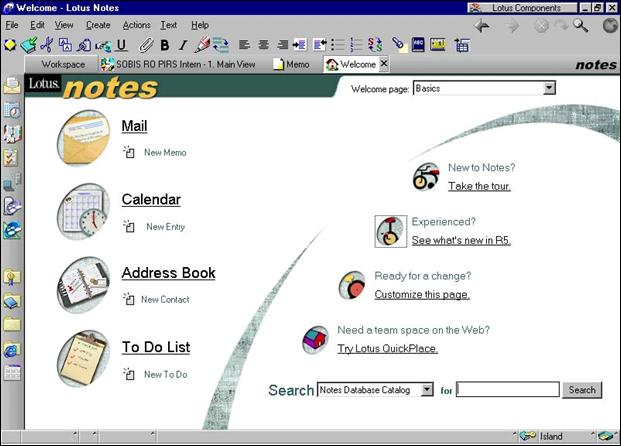The width and height of the screenshot is (621, 446).
Task: Click the scissors cut icon in toolbar
Action: click(46, 45)
